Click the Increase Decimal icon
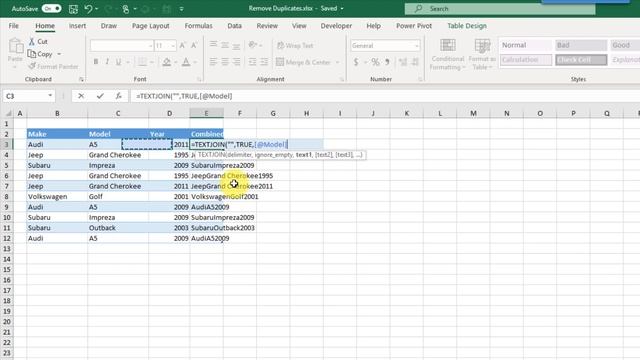640x360 pixels. 403,62
